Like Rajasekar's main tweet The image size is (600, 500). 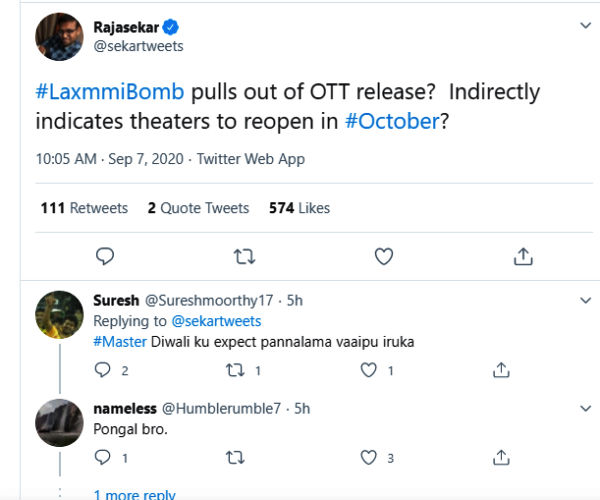(383, 257)
